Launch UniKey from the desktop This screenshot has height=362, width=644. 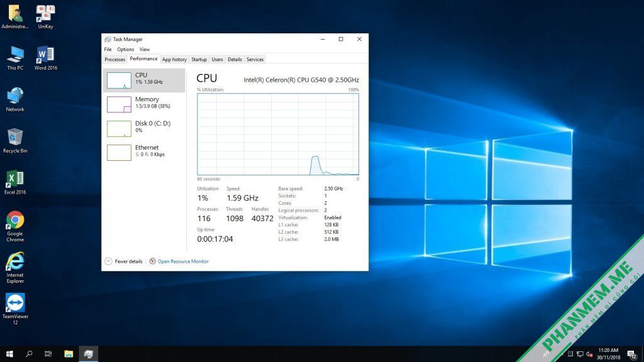[x=45, y=16]
